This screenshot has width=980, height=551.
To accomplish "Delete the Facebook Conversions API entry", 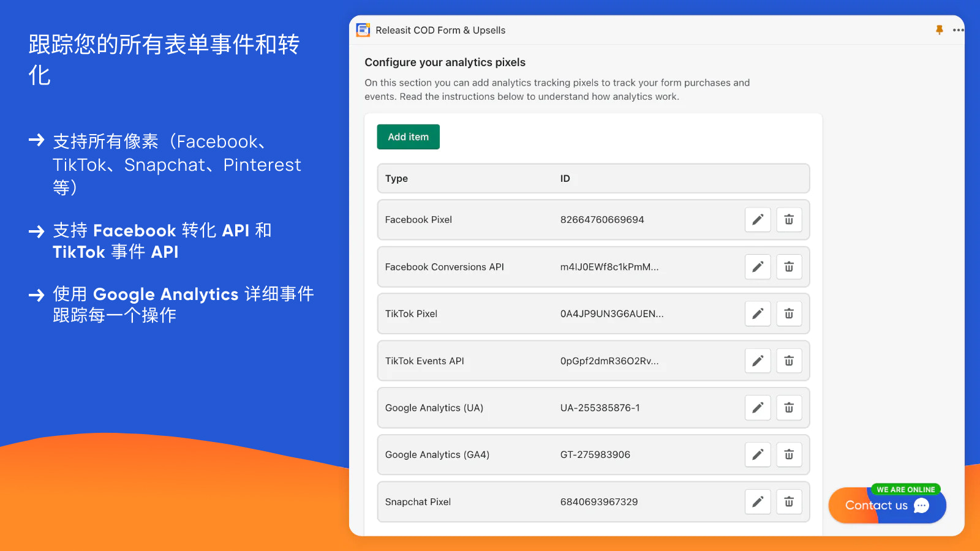I will (789, 267).
